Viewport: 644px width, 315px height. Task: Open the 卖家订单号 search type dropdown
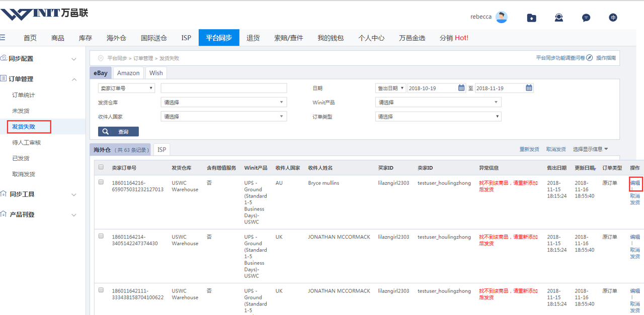126,88
